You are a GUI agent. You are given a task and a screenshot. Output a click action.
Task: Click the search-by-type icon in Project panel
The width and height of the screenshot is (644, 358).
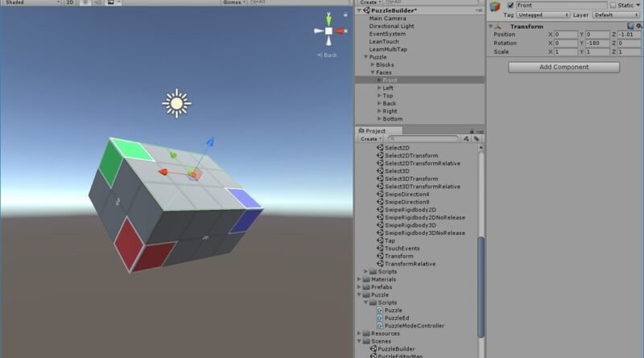[x=466, y=138]
